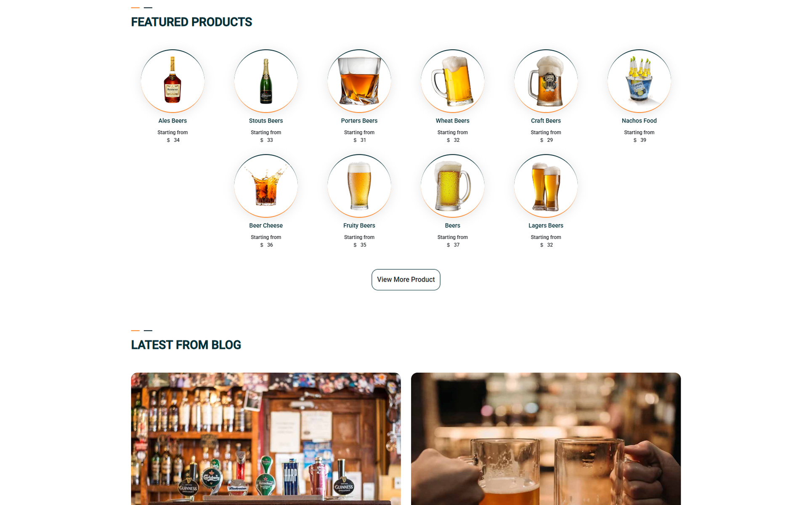The width and height of the screenshot is (812, 505).
Task: Click the View More Product button
Action: pyautogui.click(x=406, y=280)
